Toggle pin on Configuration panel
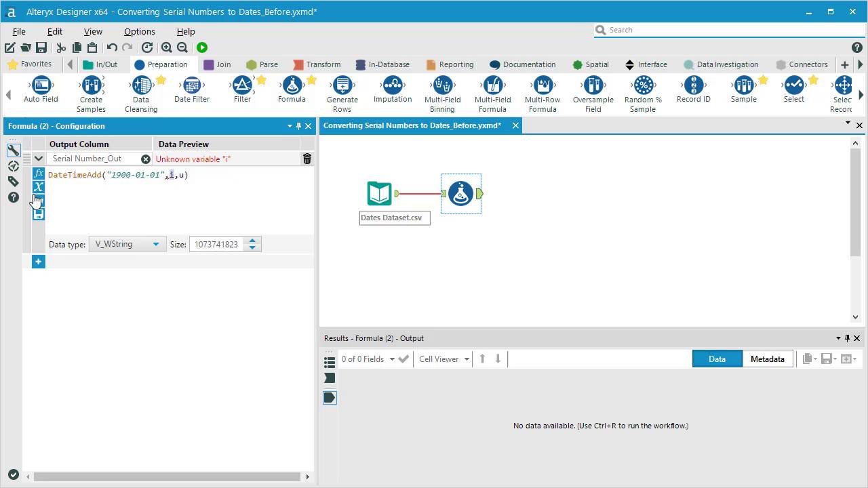 pos(298,126)
